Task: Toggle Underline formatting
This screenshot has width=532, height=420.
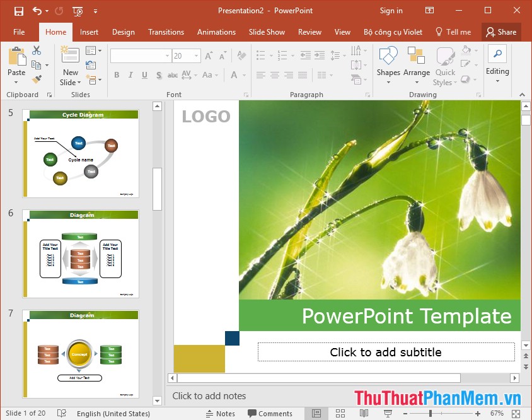Action: click(x=144, y=74)
